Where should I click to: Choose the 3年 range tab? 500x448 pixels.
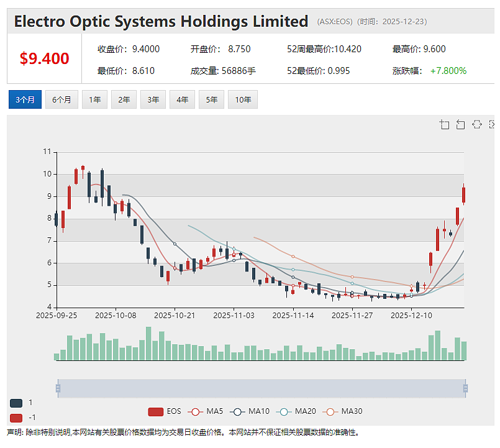pyautogui.click(x=153, y=99)
